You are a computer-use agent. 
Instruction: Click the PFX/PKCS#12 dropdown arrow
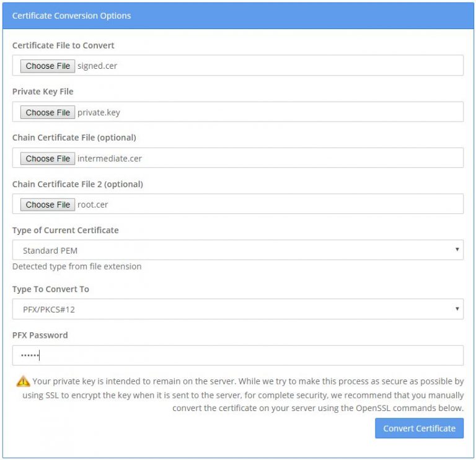click(457, 309)
